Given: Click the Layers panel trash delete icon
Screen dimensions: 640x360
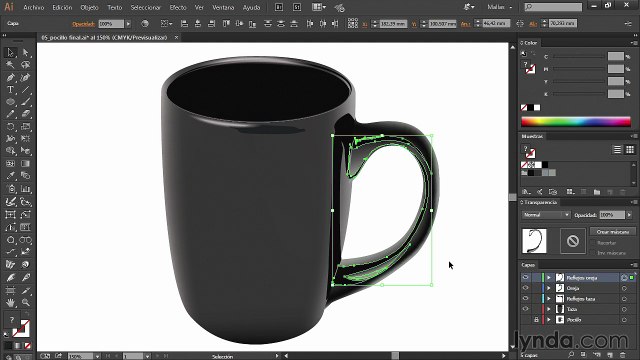Looking at the screenshot, I should pyautogui.click(x=623, y=355).
